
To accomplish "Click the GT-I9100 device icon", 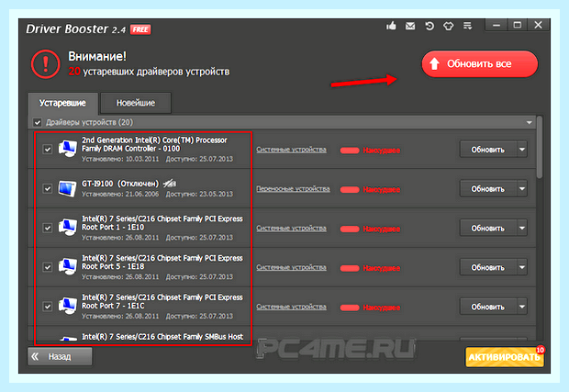I will (68, 188).
